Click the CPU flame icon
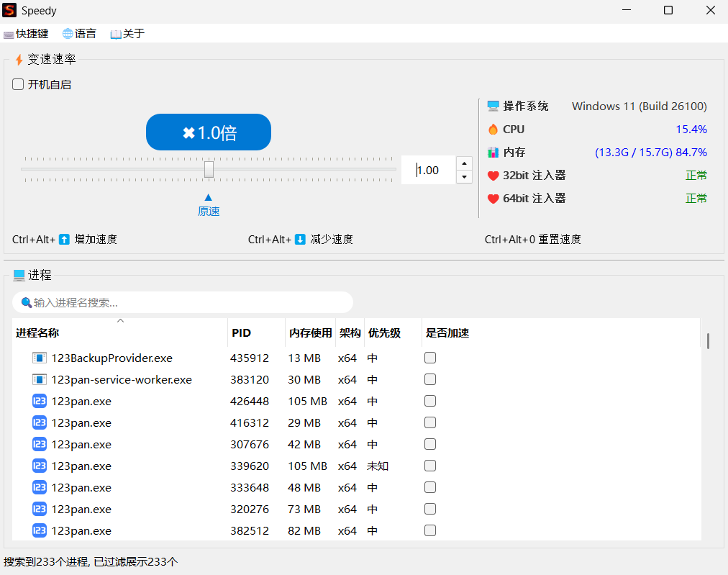 (493, 129)
